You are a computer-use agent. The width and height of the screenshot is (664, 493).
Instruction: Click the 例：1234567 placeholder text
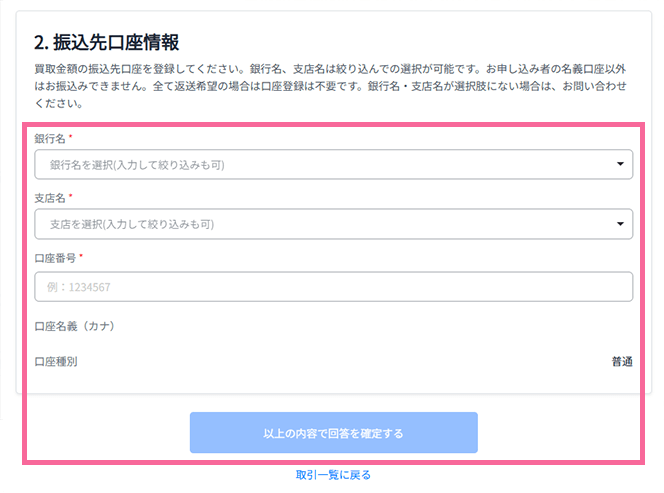click(x=79, y=287)
